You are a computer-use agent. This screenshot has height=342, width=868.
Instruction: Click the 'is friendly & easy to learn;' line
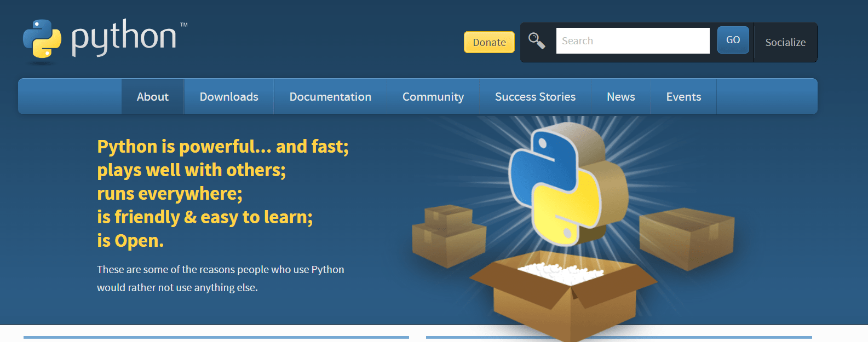click(205, 217)
